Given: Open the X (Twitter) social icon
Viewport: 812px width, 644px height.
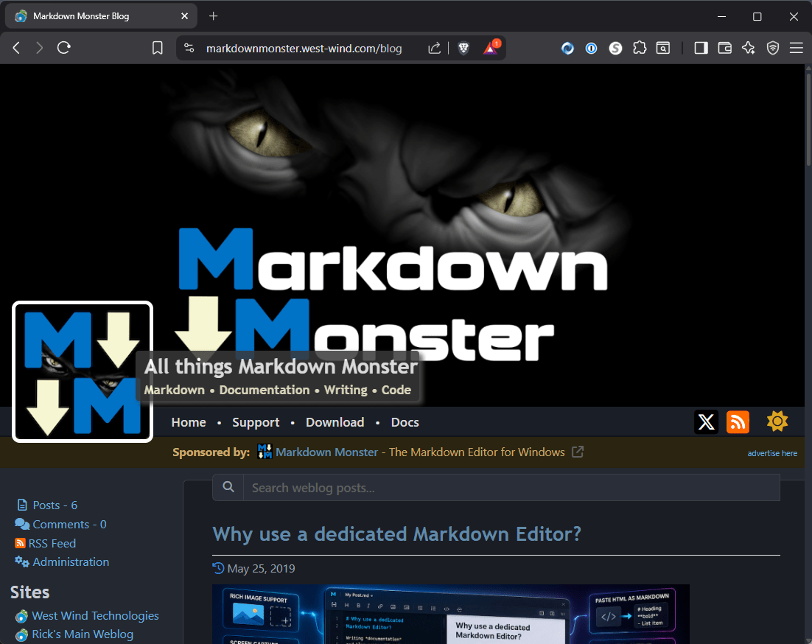Looking at the screenshot, I should 707,422.
